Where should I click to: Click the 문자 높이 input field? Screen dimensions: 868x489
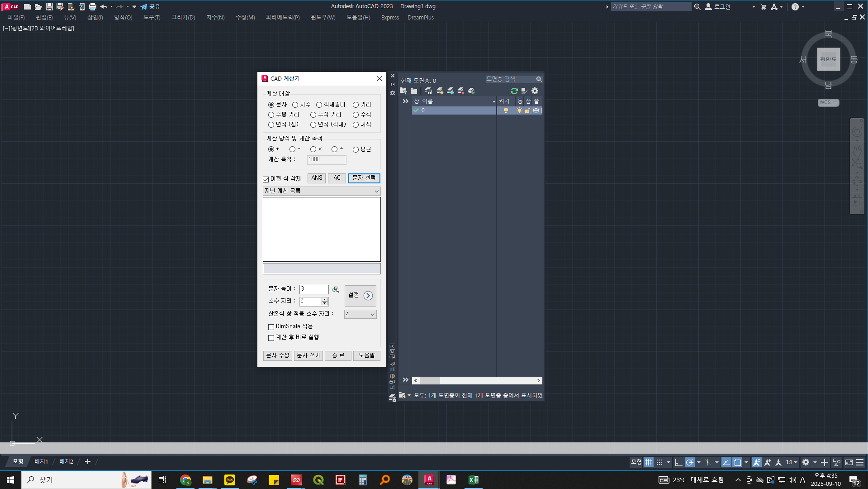[x=314, y=289]
